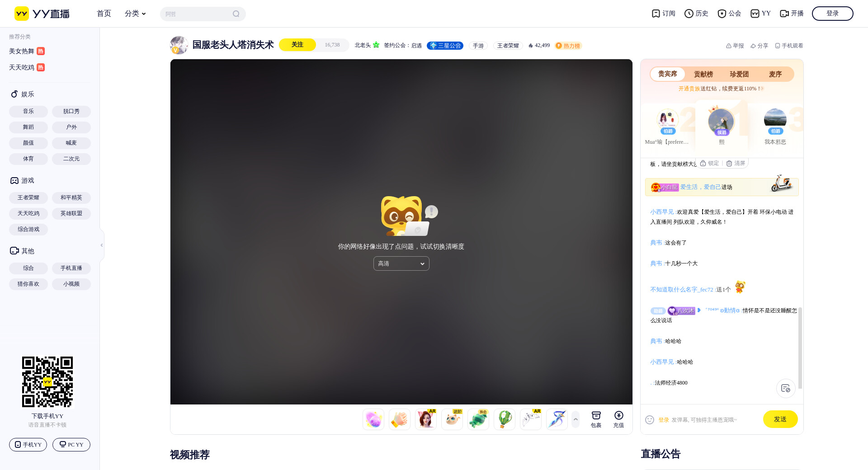
Task: Collapse the left sidebar
Action: coord(102,245)
